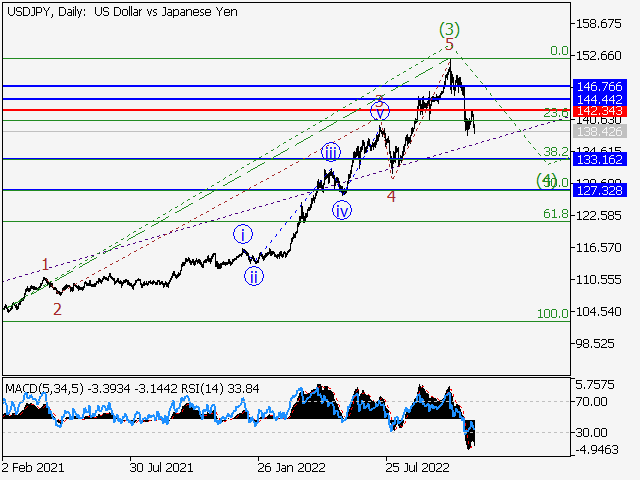This screenshot has width=640, height=480.
Task: Click the circled blue wave label iii
Action: pyautogui.click(x=331, y=152)
